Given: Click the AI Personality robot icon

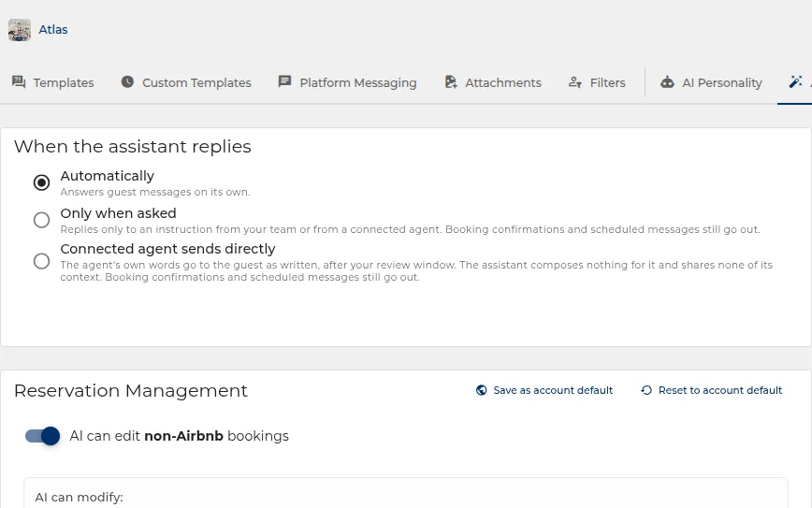Looking at the screenshot, I should pos(667,81).
